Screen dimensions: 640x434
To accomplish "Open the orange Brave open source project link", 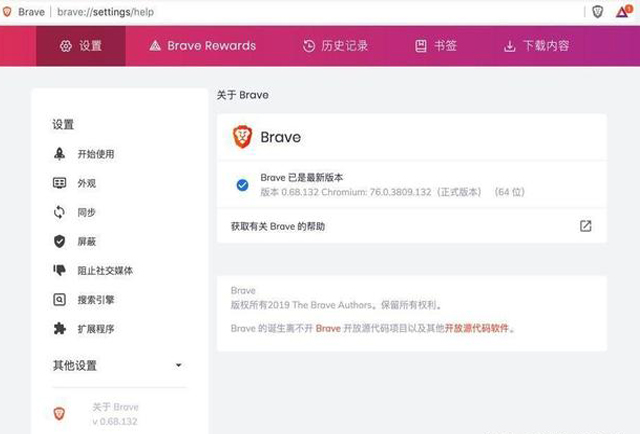I will [x=328, y=328].
